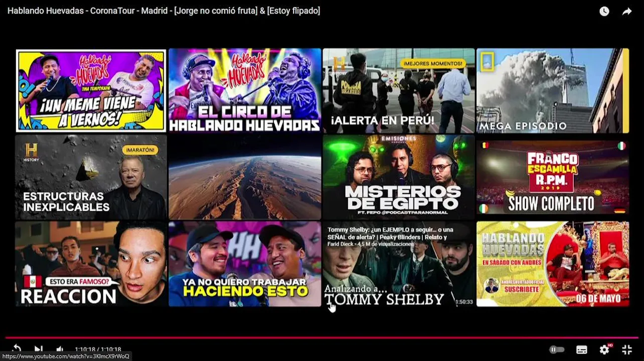Viewport: 644px width, 361px height.
Task: Open 'Ya no quiero trabajar haciendo esto' video
Action: coord(245,264)
